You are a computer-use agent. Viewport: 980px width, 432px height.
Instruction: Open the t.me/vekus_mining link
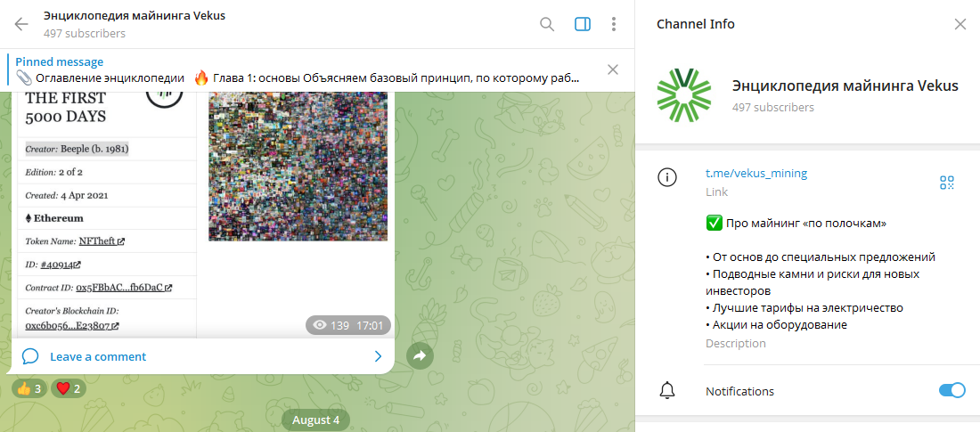click(756, 173)
